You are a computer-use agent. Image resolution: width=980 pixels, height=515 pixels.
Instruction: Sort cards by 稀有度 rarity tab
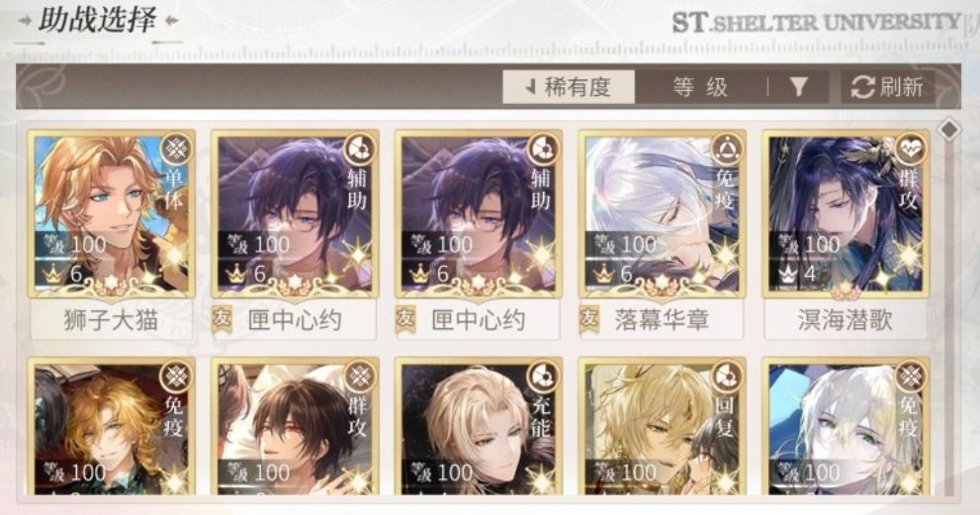pos(569,87)
